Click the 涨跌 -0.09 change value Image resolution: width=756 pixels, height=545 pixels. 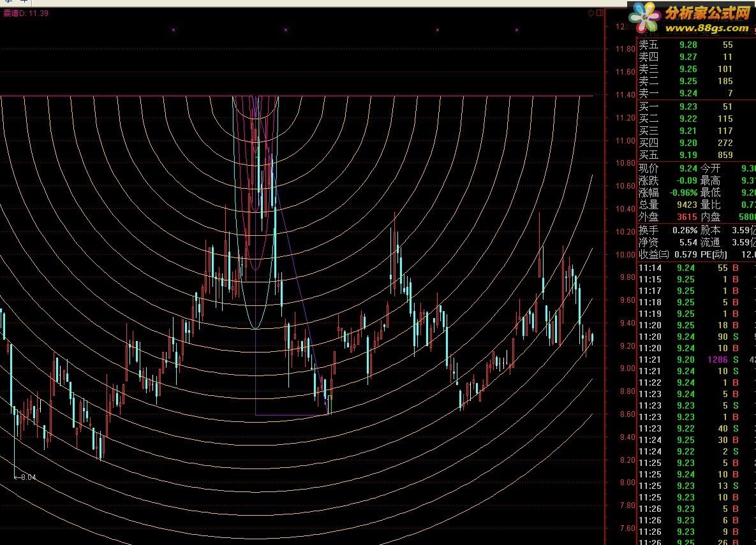click(686, 180)
